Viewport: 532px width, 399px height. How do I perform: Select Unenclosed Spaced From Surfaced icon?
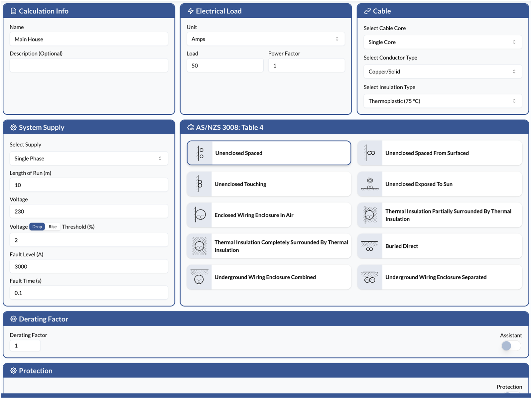(370, 153)
